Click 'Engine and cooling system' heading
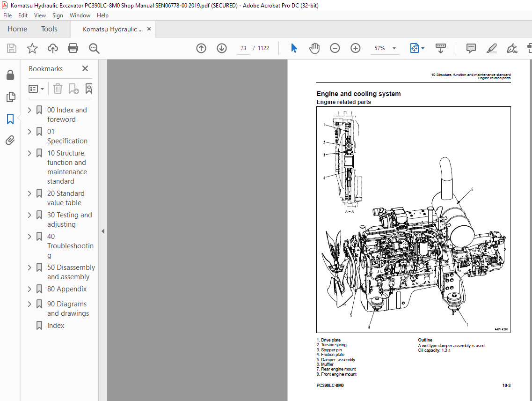This screenshot has width=532, height=401. pos(358,94)
